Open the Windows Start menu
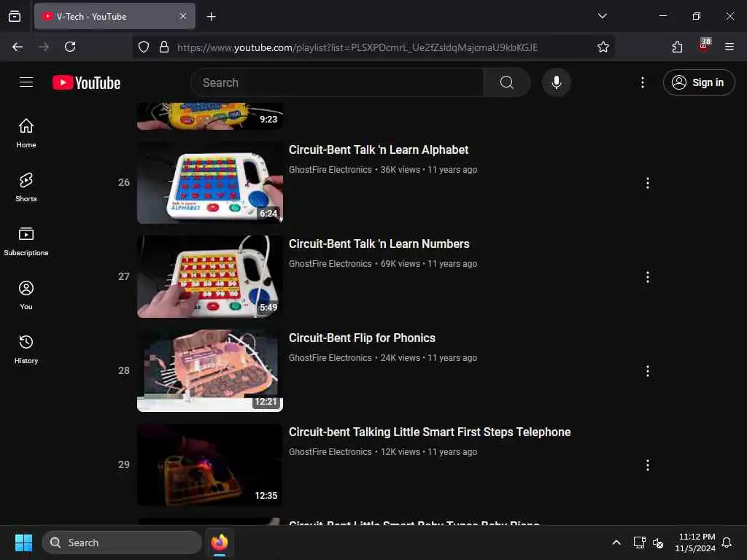The image size is (747, 560). tap(23, 542)
